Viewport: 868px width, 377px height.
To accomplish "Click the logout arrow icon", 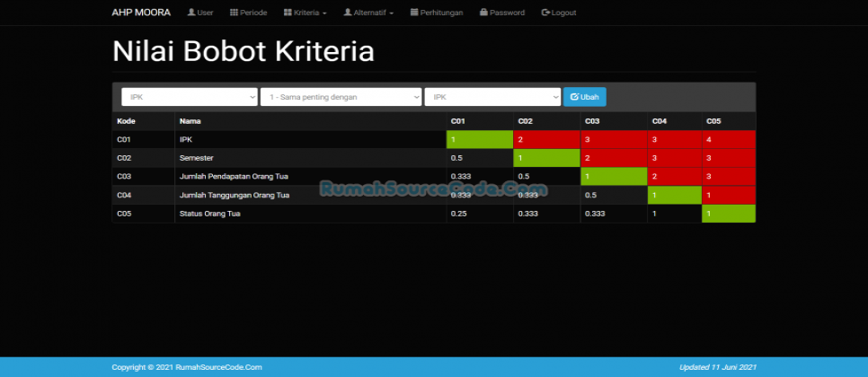I will click(545, 13).
